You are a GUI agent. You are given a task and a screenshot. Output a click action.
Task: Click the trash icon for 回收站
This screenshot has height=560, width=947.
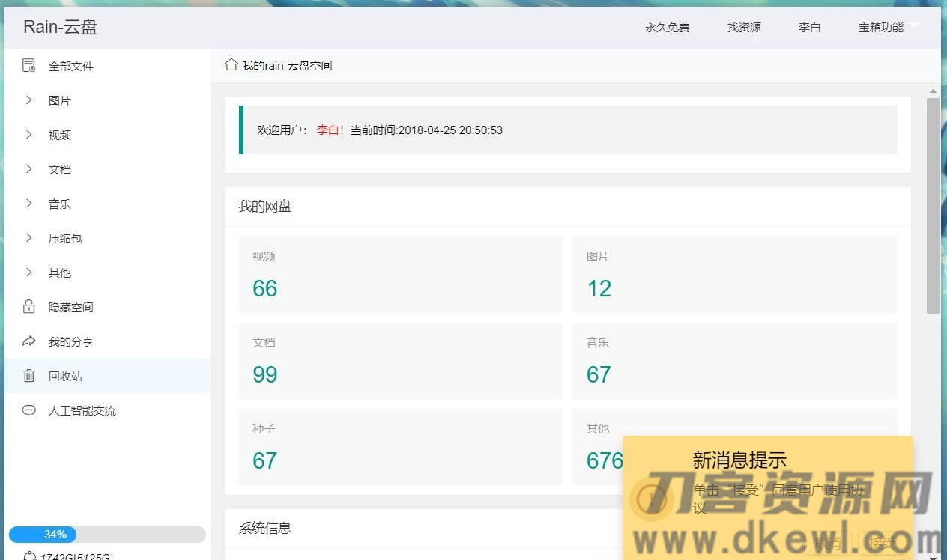[x=29, y=376]
